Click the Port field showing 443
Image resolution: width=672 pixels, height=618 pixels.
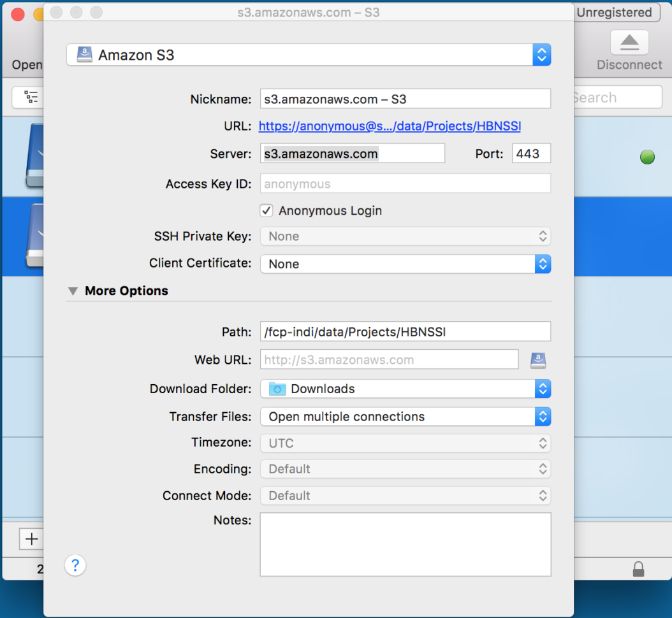coord(531,154)
